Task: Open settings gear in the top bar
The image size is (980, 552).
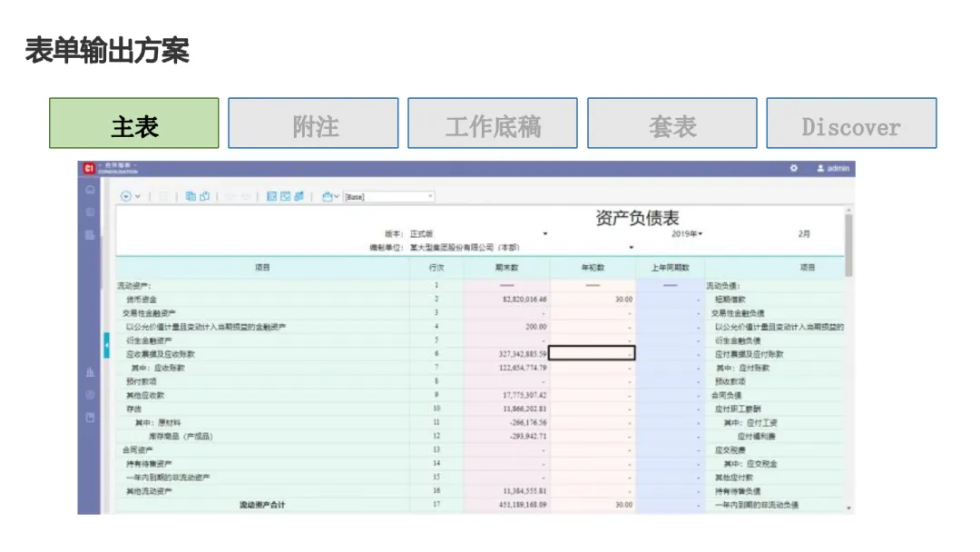Action: [794, 168]
